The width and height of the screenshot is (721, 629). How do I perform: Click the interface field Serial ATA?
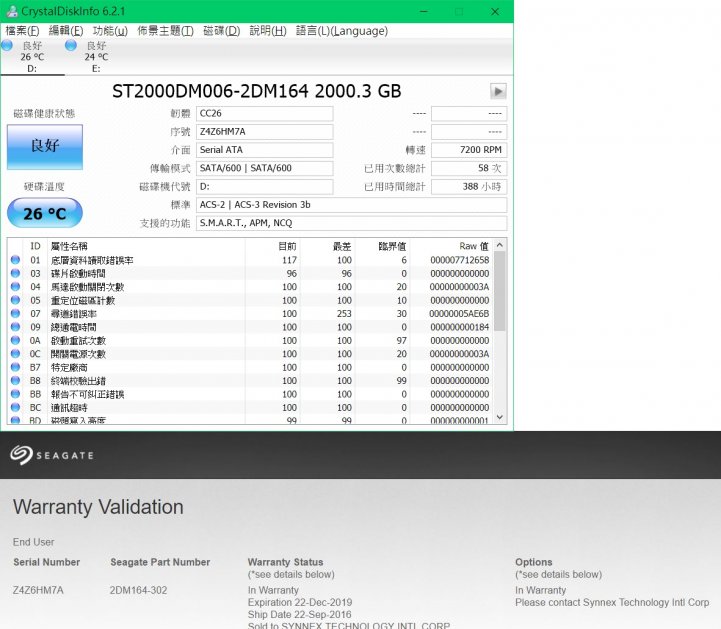264,150
